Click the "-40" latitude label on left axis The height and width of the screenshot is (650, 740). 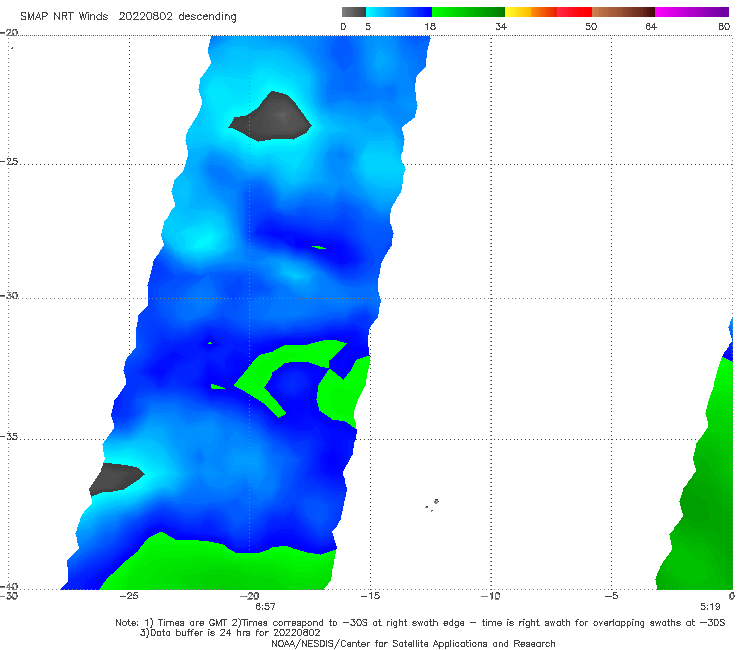(9, 586)
